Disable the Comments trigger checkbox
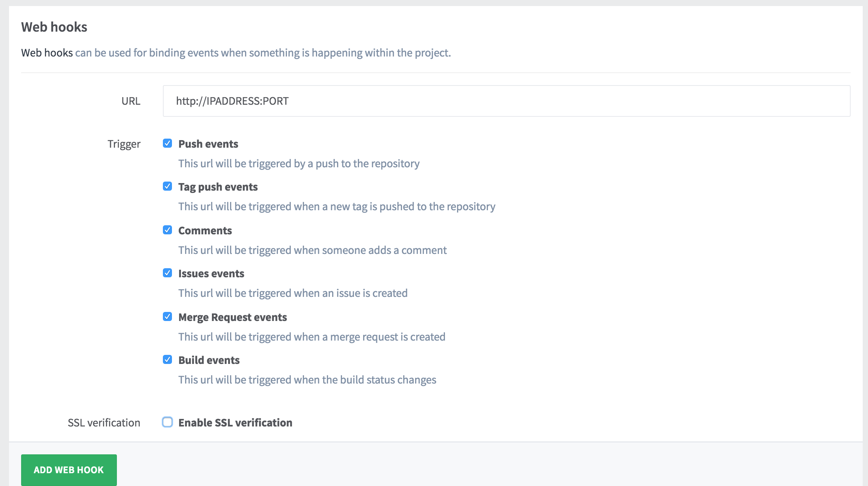 [167, 230]
